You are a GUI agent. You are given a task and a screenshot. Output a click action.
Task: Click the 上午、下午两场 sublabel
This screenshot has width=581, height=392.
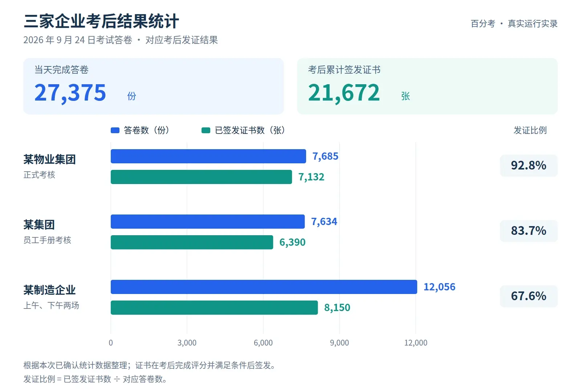click(51, 306)
